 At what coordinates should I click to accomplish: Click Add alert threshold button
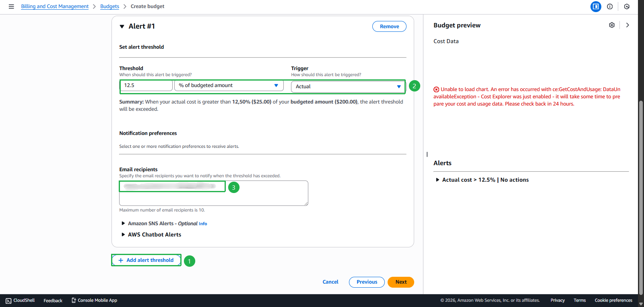pos(146,260)
